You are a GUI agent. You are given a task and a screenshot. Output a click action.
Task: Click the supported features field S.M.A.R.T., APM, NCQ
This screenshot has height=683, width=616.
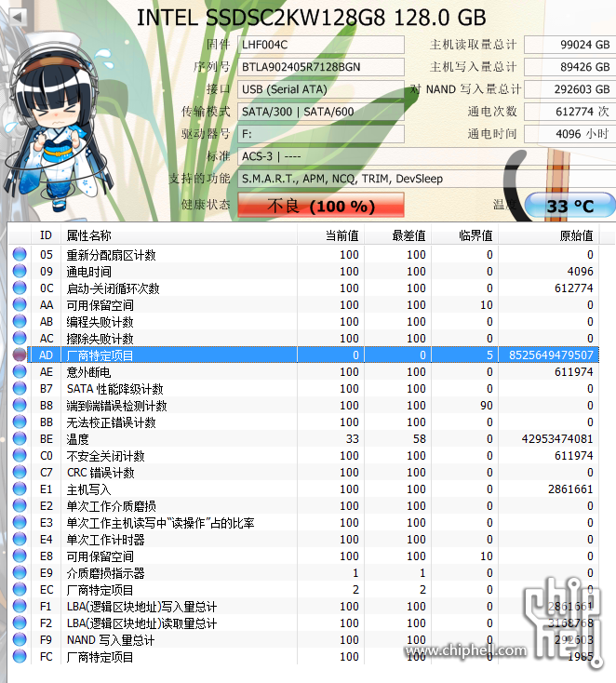[x=426, y=179]
